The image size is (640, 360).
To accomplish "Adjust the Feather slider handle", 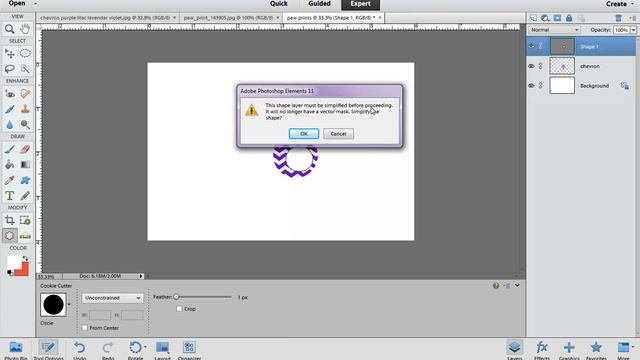I will 176,297.
